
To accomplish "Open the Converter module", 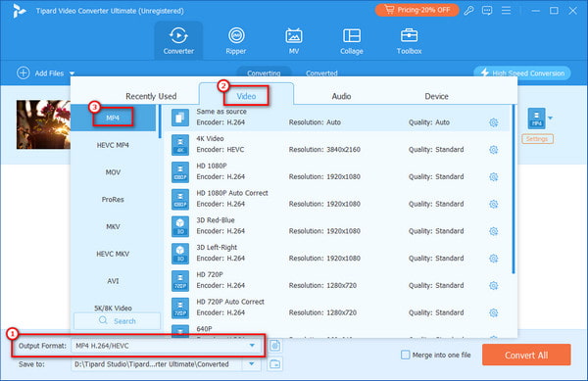I will pos(178,40).
